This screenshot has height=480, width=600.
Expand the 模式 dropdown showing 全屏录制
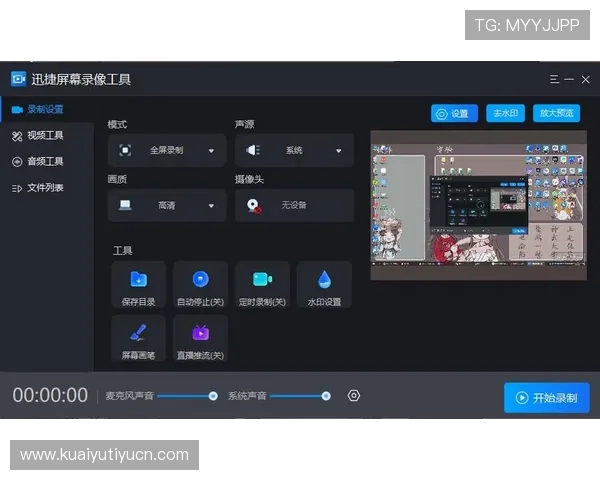[x=167, y=150]
